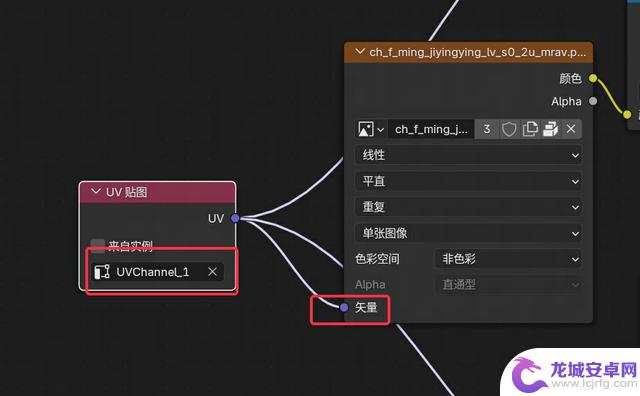Open the 平直 projection dropdown
Viewport: 640px width, 396px height.
point(469,181)
